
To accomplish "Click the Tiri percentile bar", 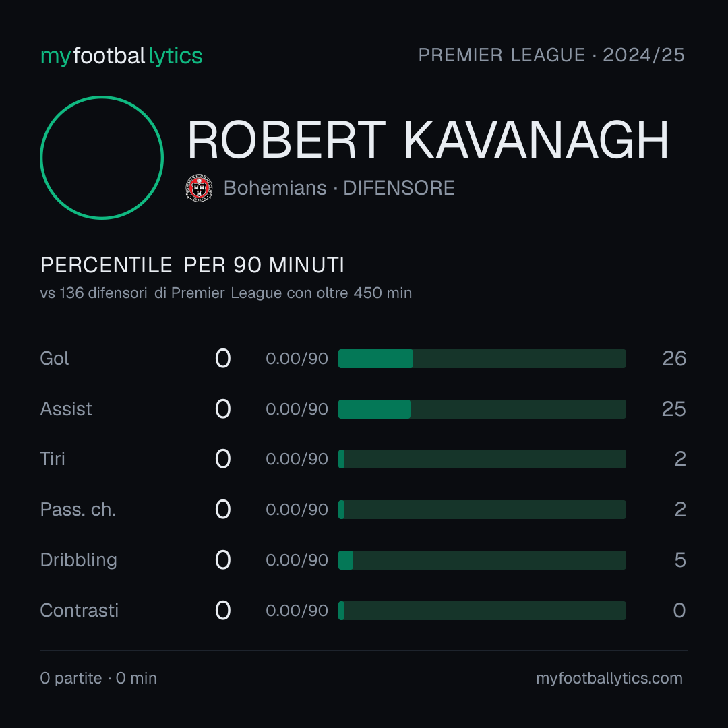I will [x=482, y=459].
